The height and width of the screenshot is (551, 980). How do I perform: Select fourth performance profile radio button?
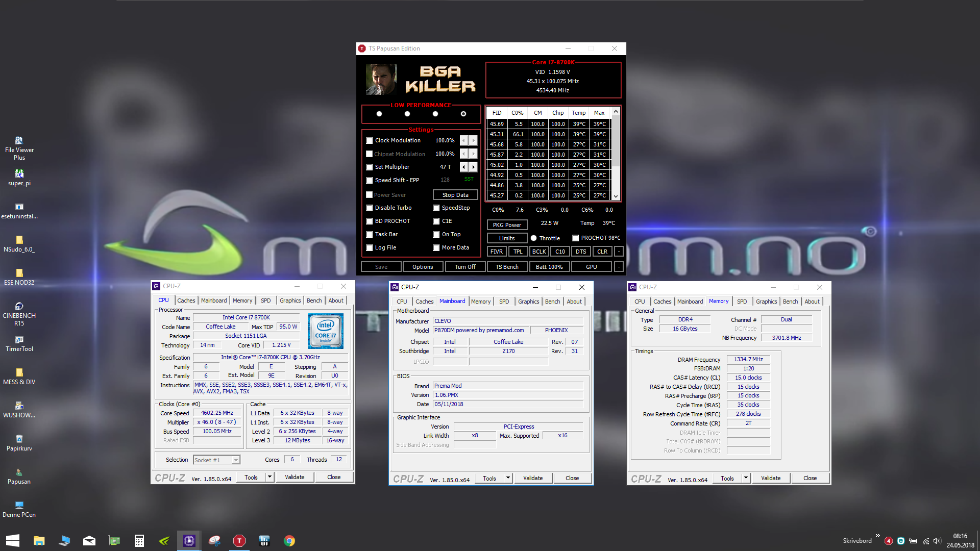(x=463, y=114)
